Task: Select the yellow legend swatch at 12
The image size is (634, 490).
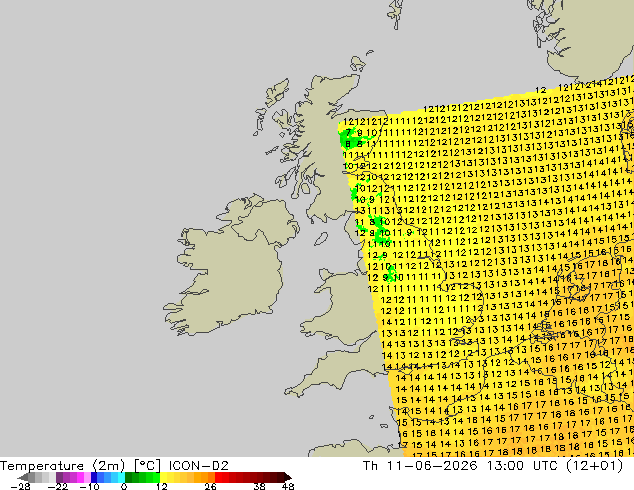Action: pos(163,477)
